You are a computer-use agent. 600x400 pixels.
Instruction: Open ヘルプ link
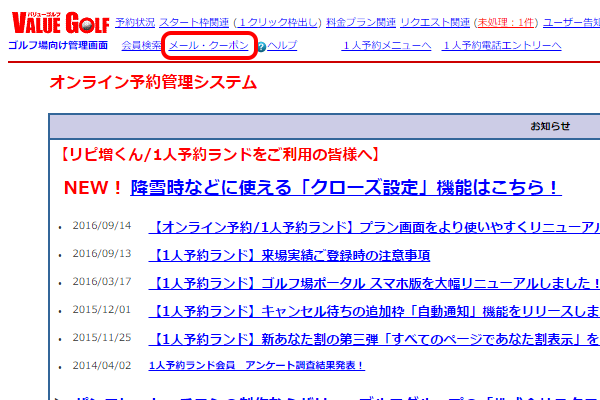(x=282, y=46)
